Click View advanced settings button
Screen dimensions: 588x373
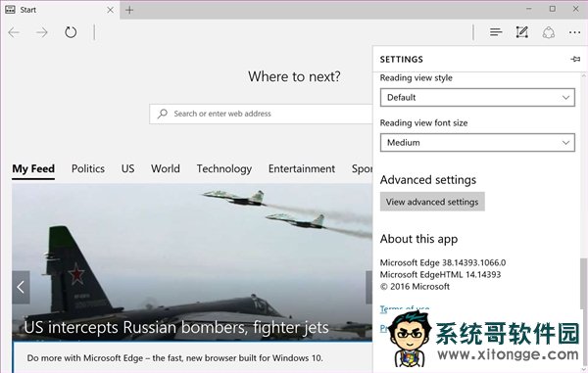[x=432, y=202]
